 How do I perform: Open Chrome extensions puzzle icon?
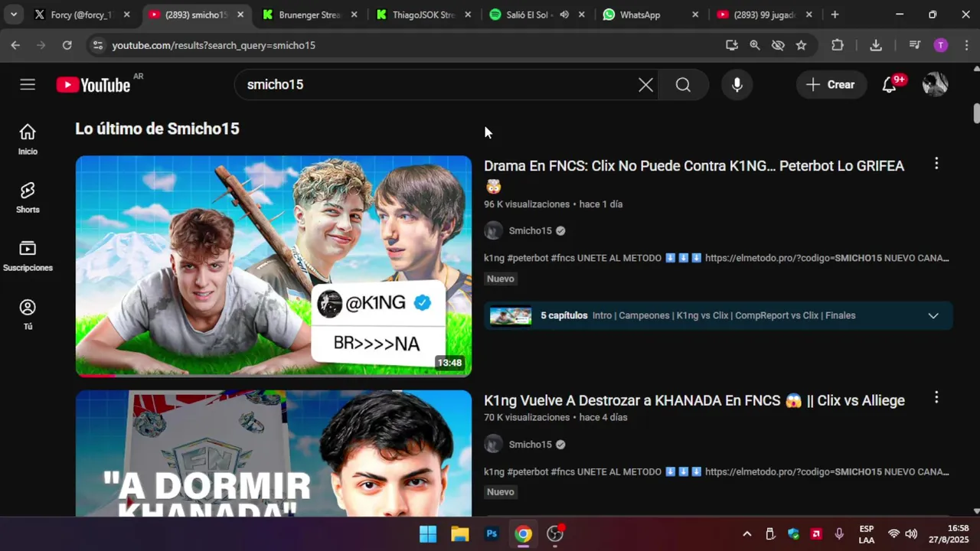[x=838, y=45]
